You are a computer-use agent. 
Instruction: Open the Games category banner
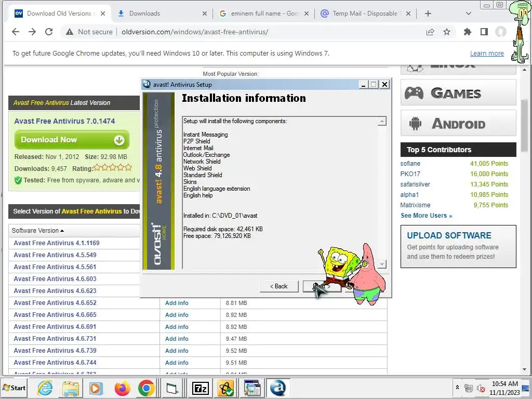click(x=458, y=92)
